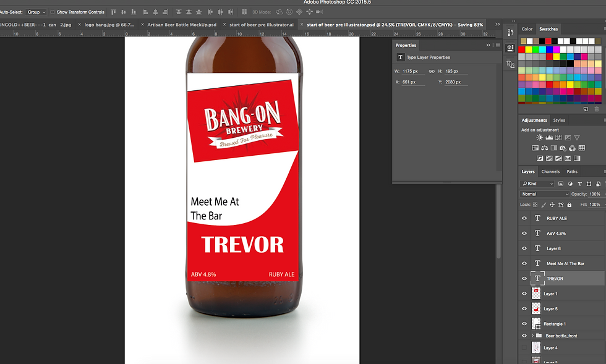This screenshot has height=364, width=606.
Task: Click the Color Balance adjustment icon
Action: click(545, 148)
